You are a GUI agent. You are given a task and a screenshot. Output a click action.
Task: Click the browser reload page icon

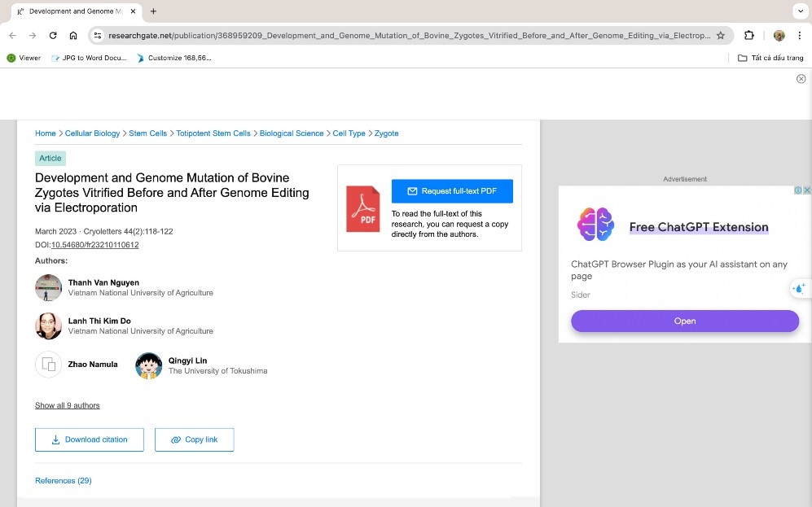53,36
